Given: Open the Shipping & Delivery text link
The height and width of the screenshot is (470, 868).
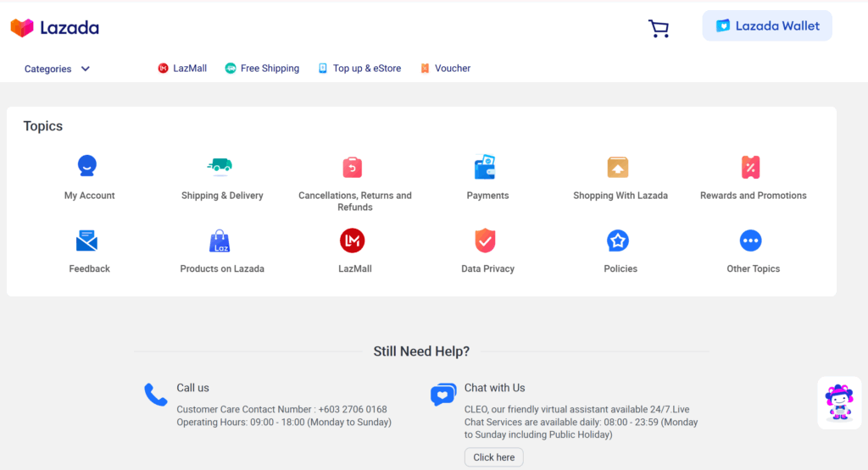Looking at the screenshot, I should coord(222,195).
